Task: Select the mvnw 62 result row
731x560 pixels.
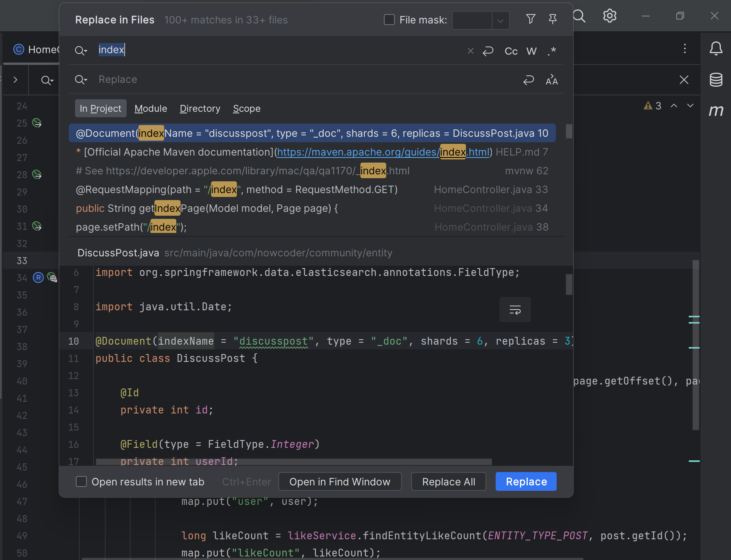Action: 312,171
